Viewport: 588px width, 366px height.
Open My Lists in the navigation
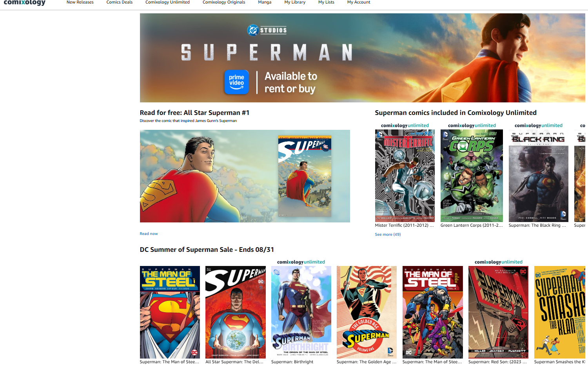(326, 2)
